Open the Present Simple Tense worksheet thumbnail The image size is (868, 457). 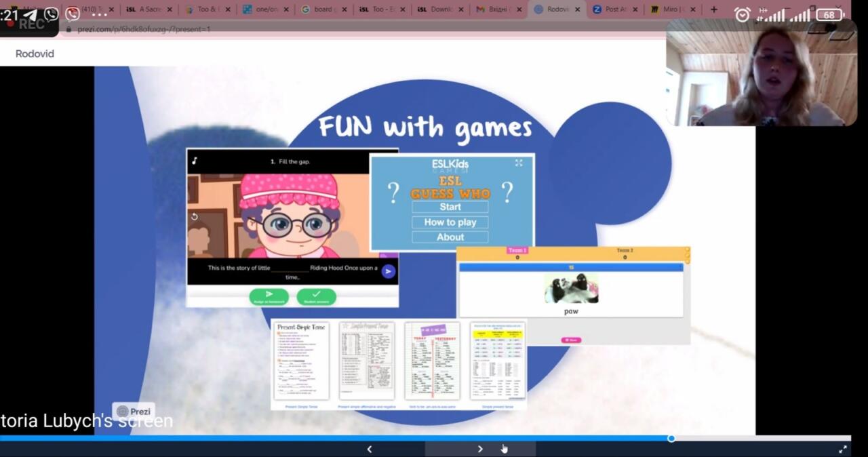tap(301, 361)
